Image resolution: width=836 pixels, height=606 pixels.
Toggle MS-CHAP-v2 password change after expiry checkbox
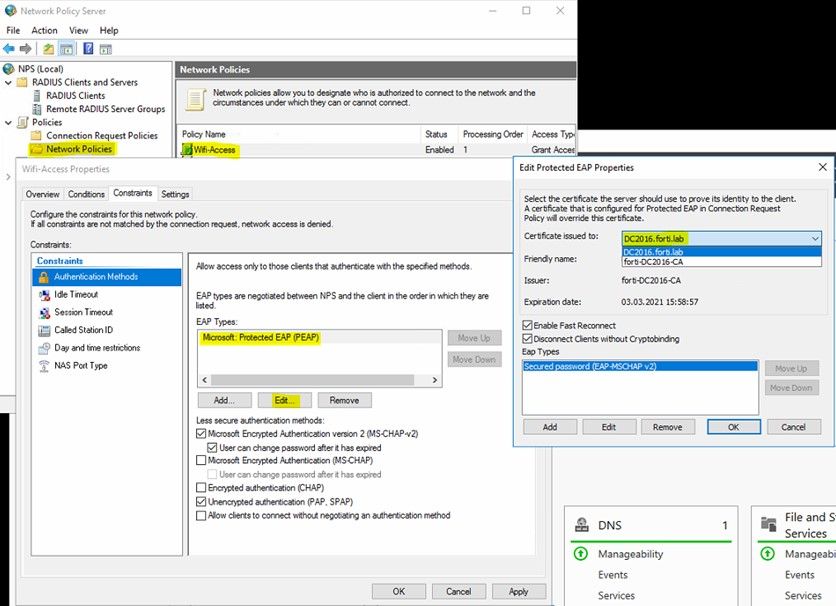[212, 448]
